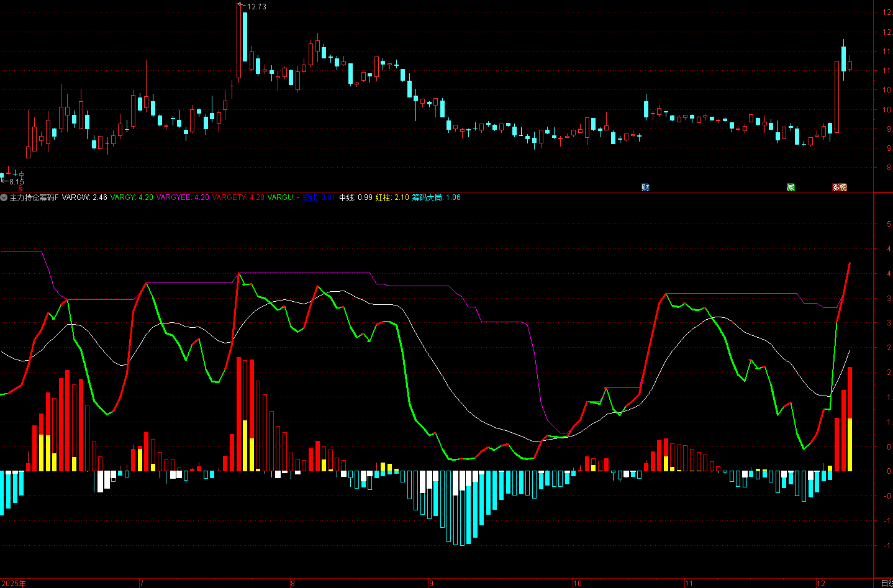Click the 8.15 low price label
This screenshot has height=588, width=893.
point(16,182)
